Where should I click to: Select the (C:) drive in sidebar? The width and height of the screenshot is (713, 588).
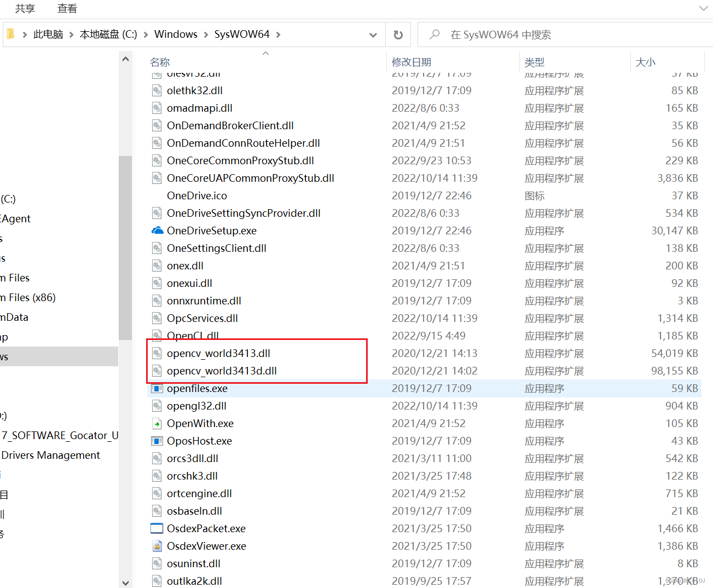(8, 199)
